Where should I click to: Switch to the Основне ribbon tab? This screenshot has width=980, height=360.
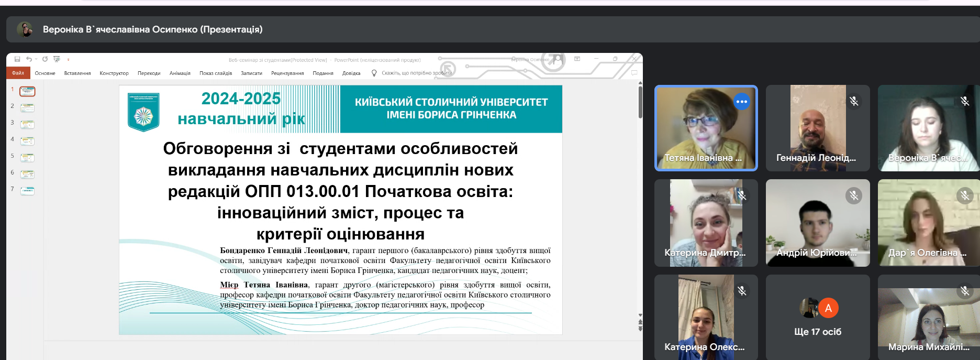[x=45, y=73]
